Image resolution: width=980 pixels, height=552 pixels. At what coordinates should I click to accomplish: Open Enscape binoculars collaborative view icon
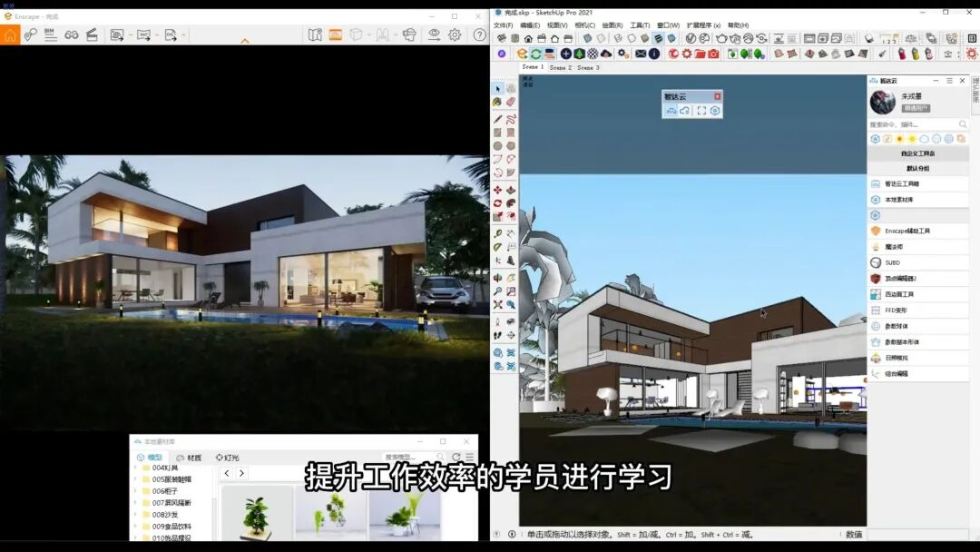tap(72, 35)
